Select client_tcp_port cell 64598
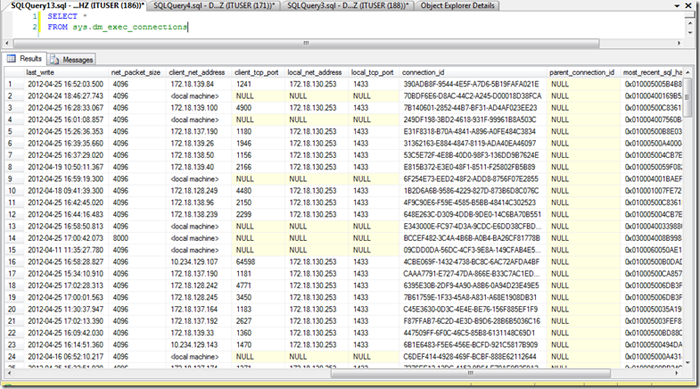The image size is (700, 389). click(258, 262)
